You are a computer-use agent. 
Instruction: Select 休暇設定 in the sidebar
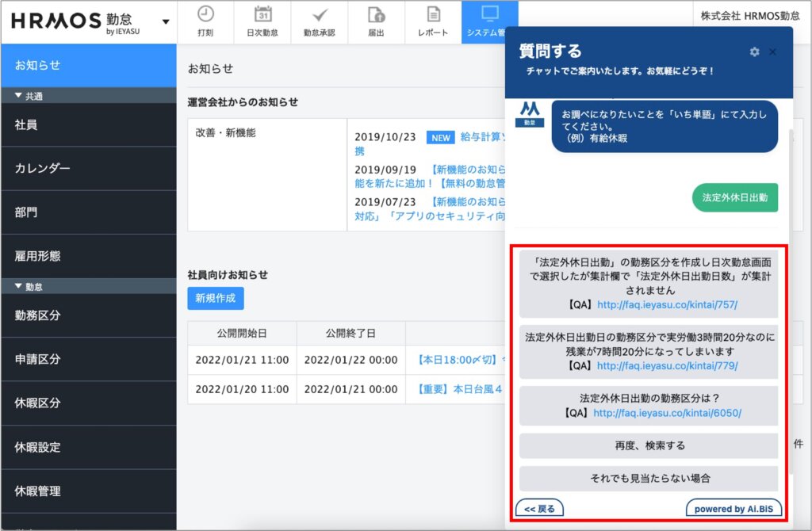tap(37, 447)
